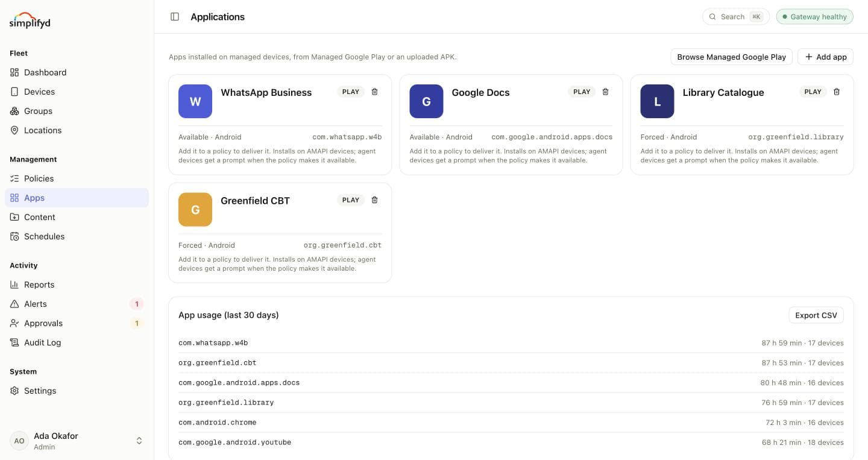Go to Policies in Management
The height and width of the screenshot is (460, 868).
[x=77, y=178]
